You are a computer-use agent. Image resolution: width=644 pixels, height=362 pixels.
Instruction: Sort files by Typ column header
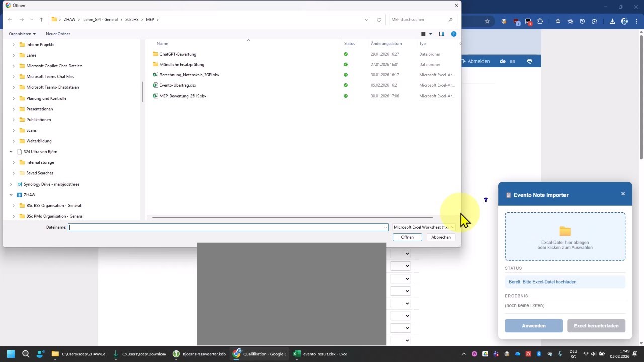coord(423,44)
